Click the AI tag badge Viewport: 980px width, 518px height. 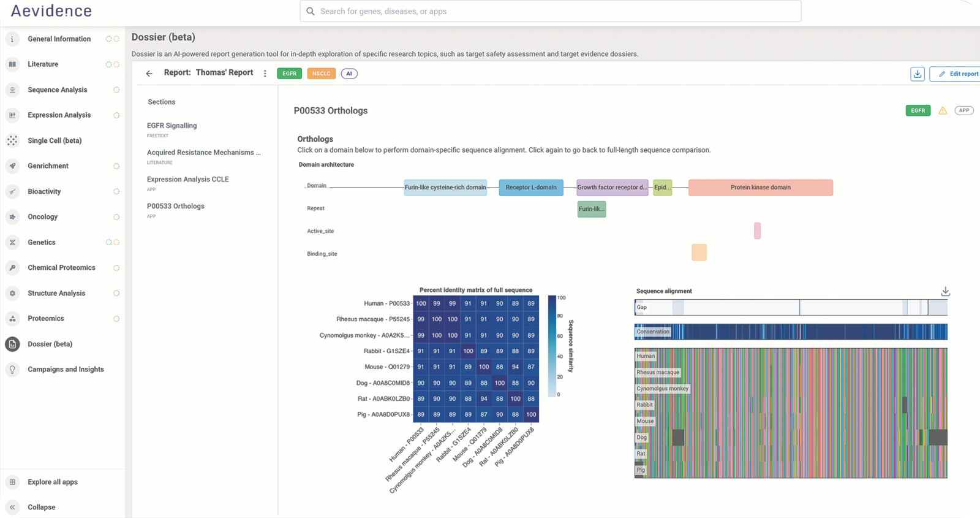[349, 74]
